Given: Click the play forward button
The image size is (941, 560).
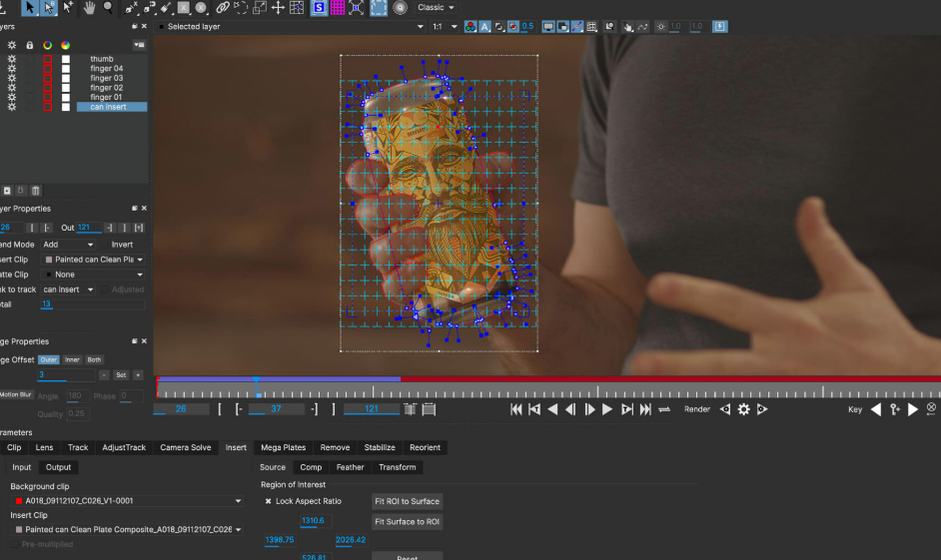Looking at the screenshot, I should tap(607, 409).
